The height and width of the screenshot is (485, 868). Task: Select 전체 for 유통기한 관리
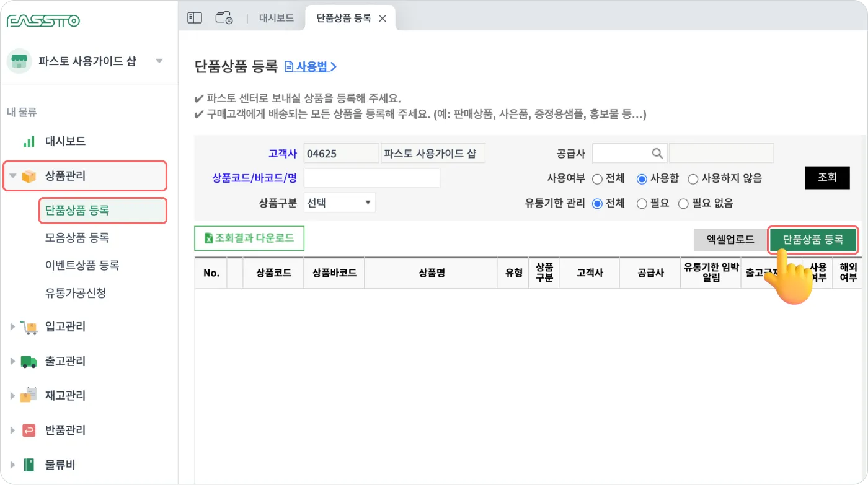tap(597, 203)
